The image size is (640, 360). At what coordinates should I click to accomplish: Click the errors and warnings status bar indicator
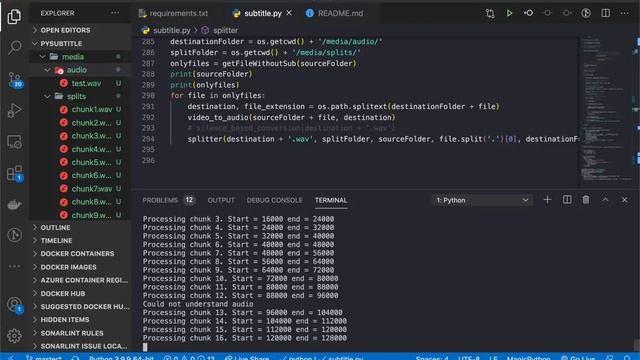(x=189, y=358)
